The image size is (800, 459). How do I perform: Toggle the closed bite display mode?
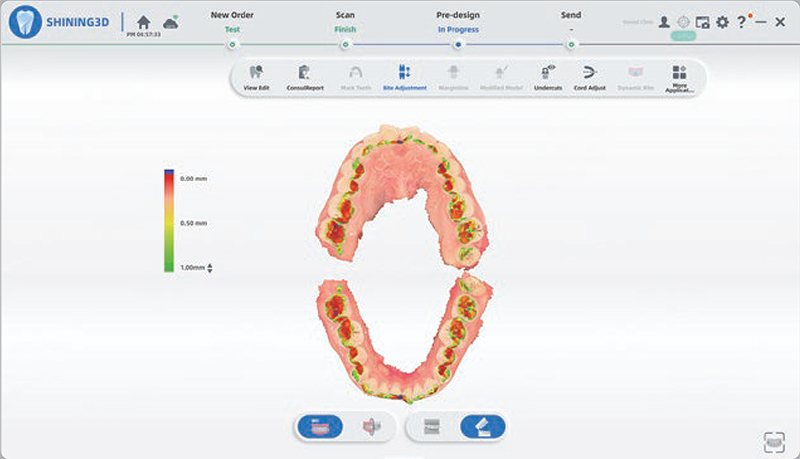(x=431, y=426)
